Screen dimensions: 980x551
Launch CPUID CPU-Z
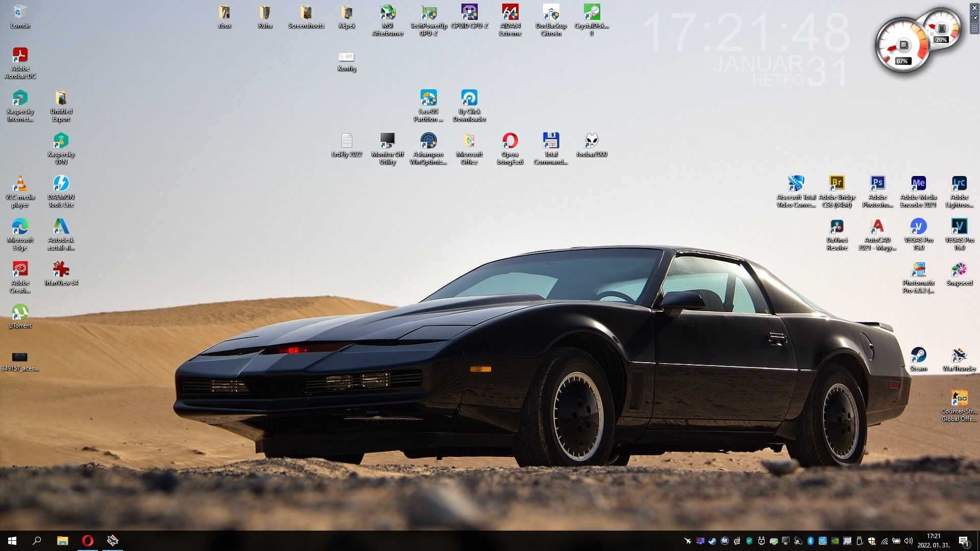click(469, 16)
